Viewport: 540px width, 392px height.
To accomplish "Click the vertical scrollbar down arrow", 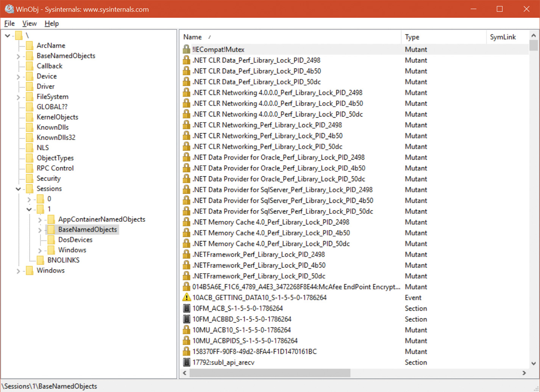I will [534, 364].
